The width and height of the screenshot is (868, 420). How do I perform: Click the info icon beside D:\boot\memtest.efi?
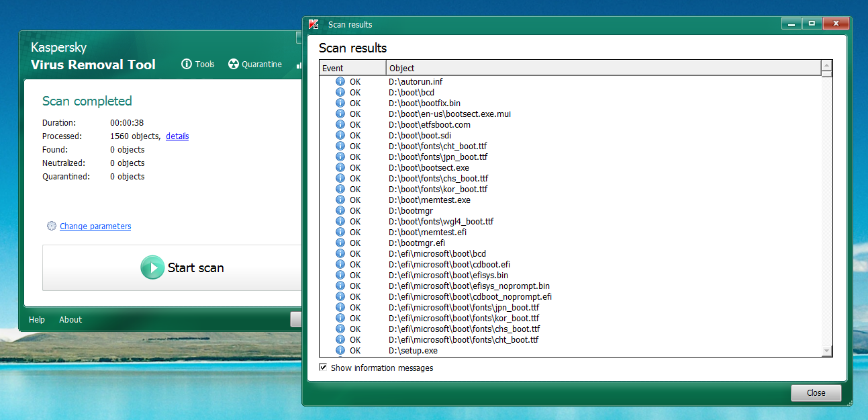click(x=340, y=232)
